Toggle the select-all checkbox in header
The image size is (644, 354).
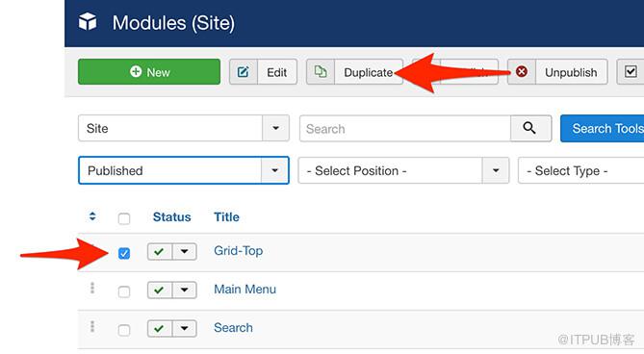pyautogui.click(x=124, y=218)
